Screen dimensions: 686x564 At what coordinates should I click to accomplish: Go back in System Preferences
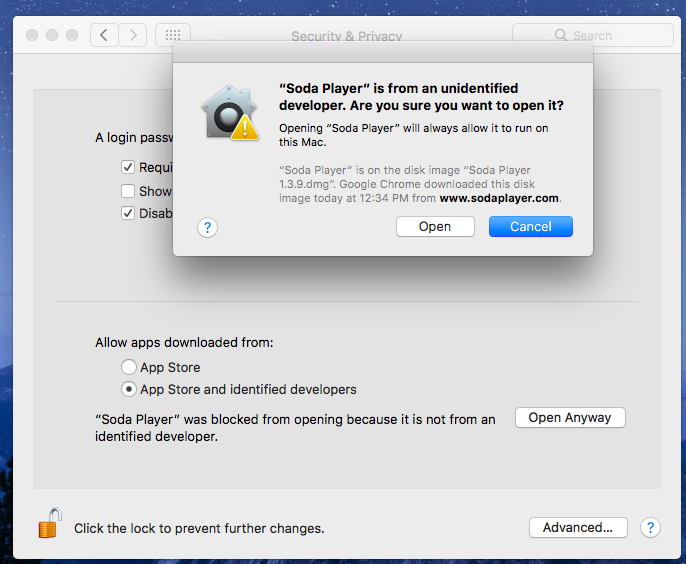click(104, 35)
